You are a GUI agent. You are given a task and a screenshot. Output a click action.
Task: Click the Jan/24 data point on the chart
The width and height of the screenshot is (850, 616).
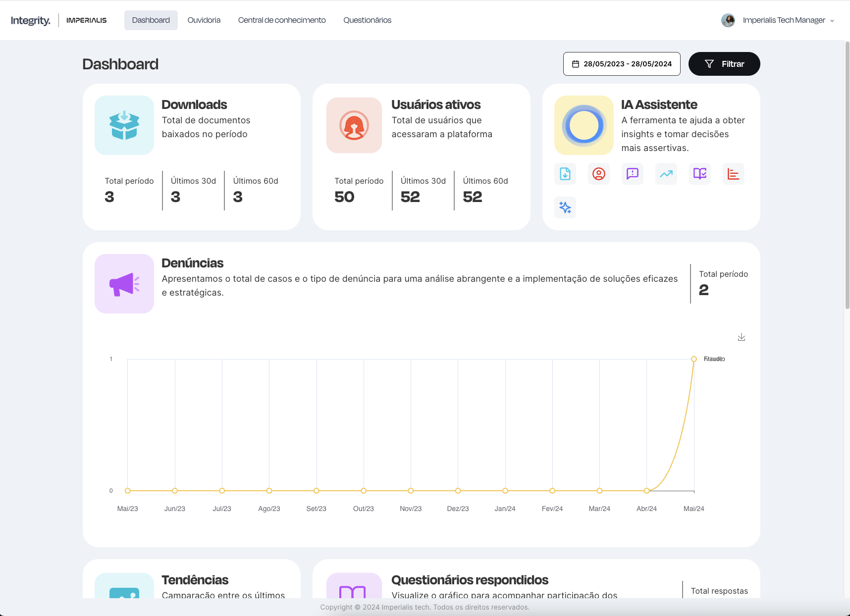point(505,491)
